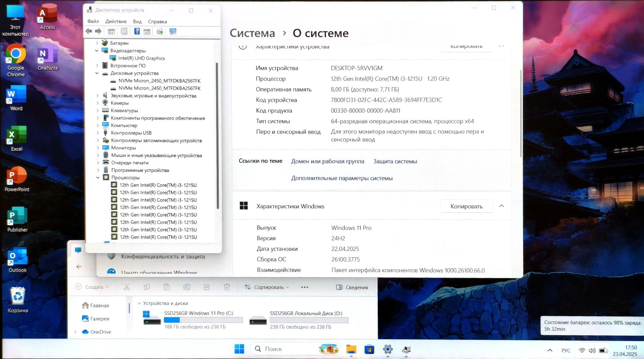Click the Back arrow in Device Manager toolbar
Image resolution: width=644 pixels, height=359 pixels.
[89, 31]
